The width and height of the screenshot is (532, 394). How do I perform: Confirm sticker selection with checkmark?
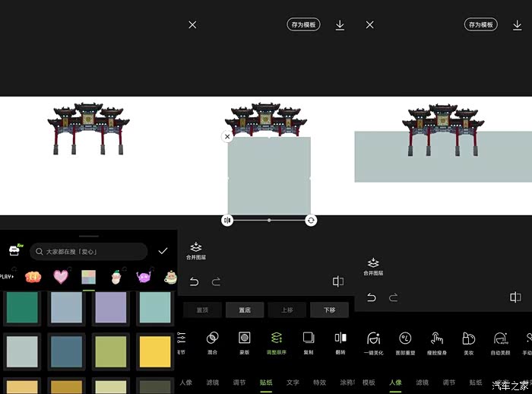(163, 251)
